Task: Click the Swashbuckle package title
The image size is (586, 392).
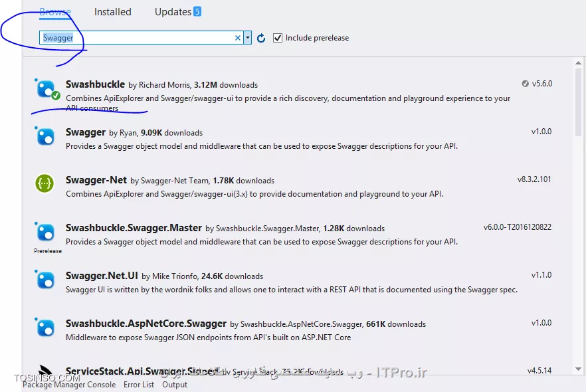Action: pos(95,84)
